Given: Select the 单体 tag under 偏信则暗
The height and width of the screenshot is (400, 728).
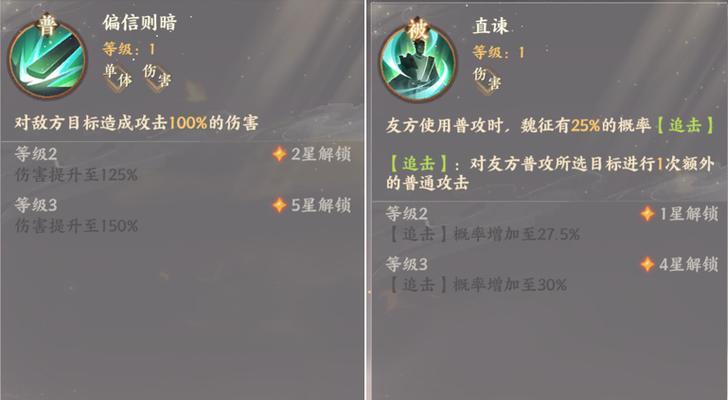Looking at the screenshot, I should [x=117, y=76].
